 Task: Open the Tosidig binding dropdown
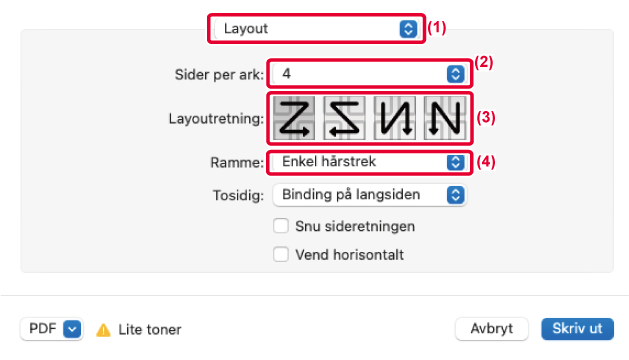tap(369, 195)
